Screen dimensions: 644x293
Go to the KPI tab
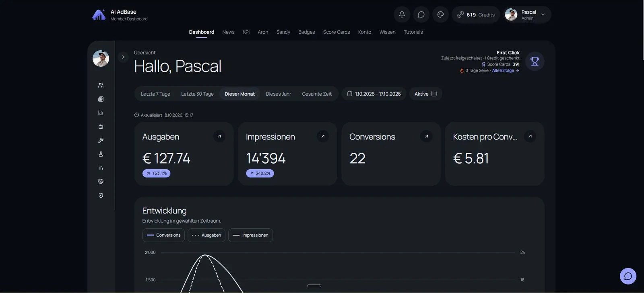click(246, 32)
